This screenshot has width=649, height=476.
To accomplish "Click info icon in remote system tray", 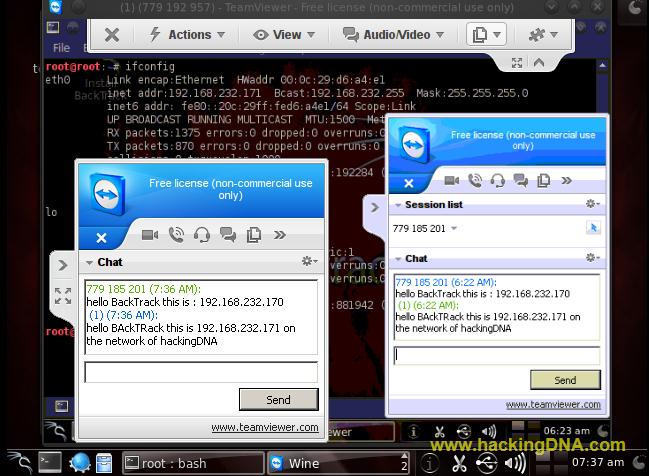I will click(413, 432).
